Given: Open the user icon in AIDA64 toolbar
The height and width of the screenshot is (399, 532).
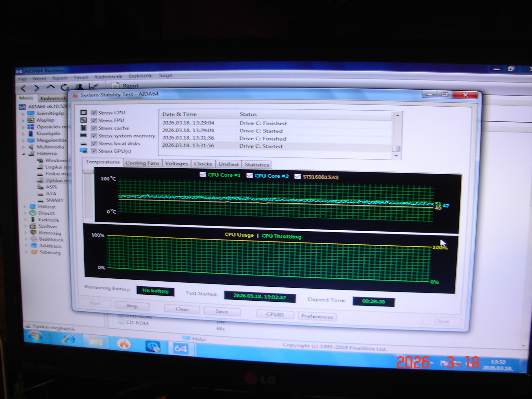Looking at the screenshot, I should (79, 86).
